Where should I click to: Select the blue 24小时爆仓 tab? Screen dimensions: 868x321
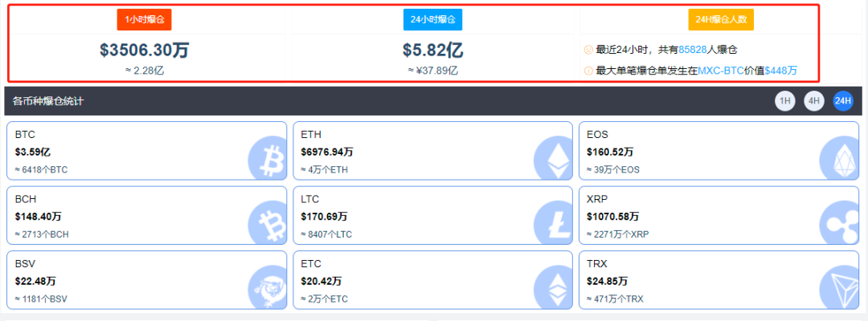[x=432, y=19]
